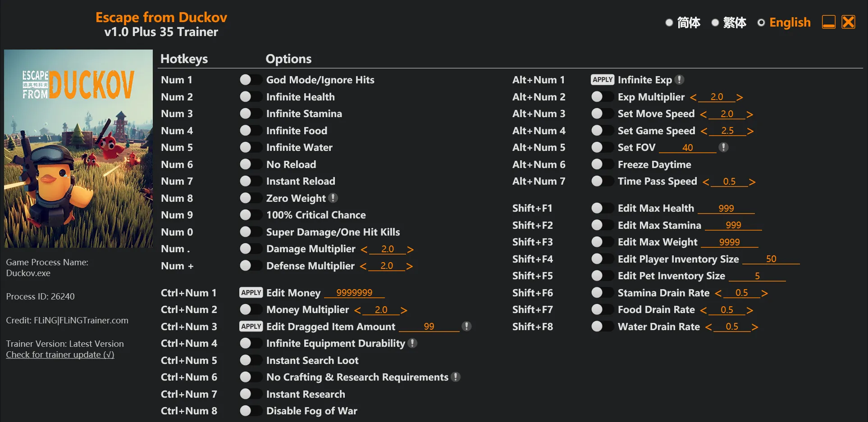This screenshot has height=422, width=868.
Task: Click the info icon next to Infinite Exp
Action: pyautogui.click(x=680, y=80)
